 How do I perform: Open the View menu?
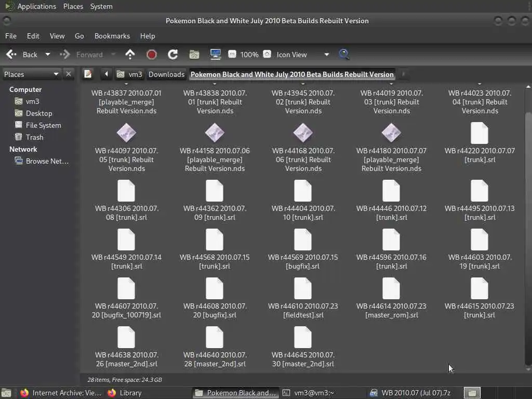coord(57,36)
